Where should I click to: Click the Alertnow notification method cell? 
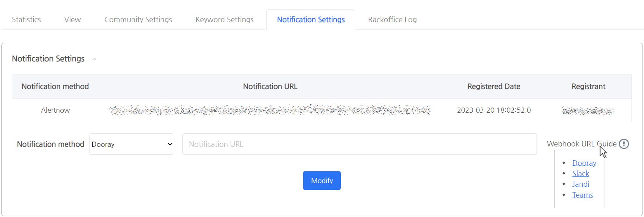[55, 110]
